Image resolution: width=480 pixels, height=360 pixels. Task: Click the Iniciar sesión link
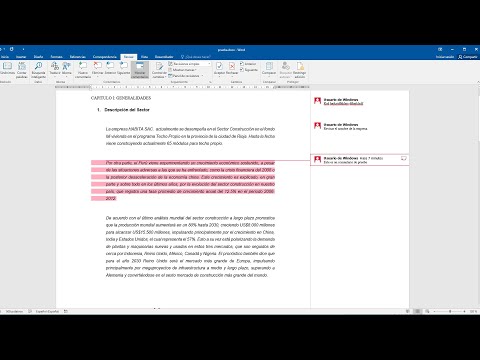pos(445,57)
